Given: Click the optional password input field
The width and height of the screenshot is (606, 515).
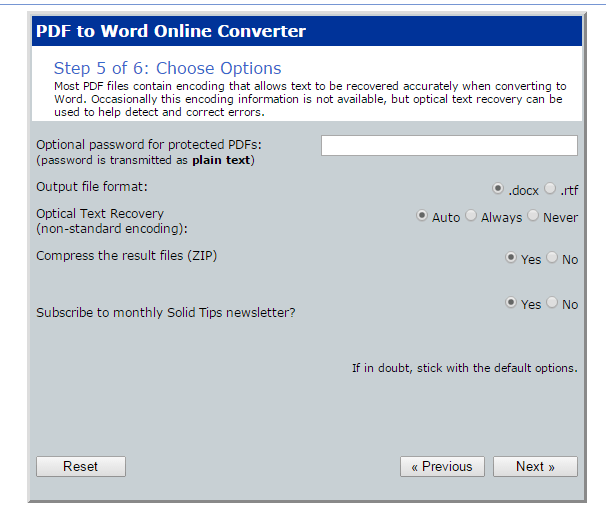Looking at the screenshot, I should pos(449,146).
